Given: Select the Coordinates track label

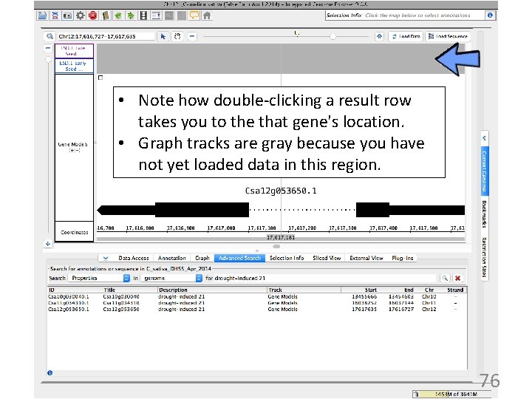Looking at the screenshot, I should [x=74, y=232].
